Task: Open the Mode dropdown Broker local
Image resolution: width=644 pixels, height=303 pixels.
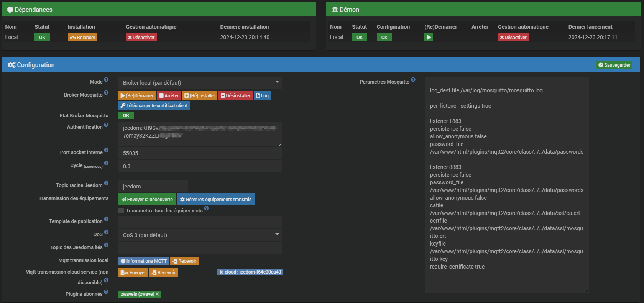Action: click(x=200, y=83)
